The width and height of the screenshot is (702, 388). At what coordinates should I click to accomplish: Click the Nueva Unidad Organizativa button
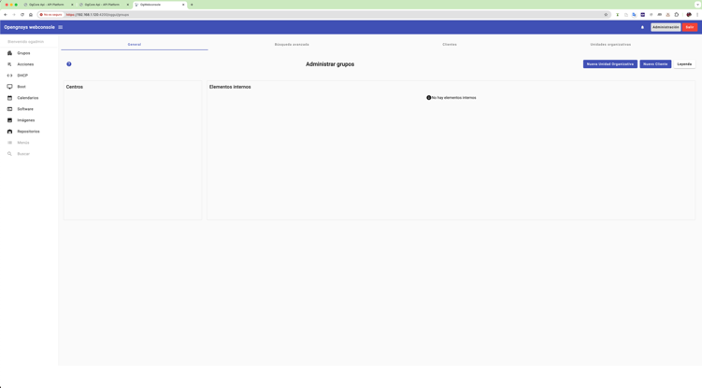coord(610,64)
